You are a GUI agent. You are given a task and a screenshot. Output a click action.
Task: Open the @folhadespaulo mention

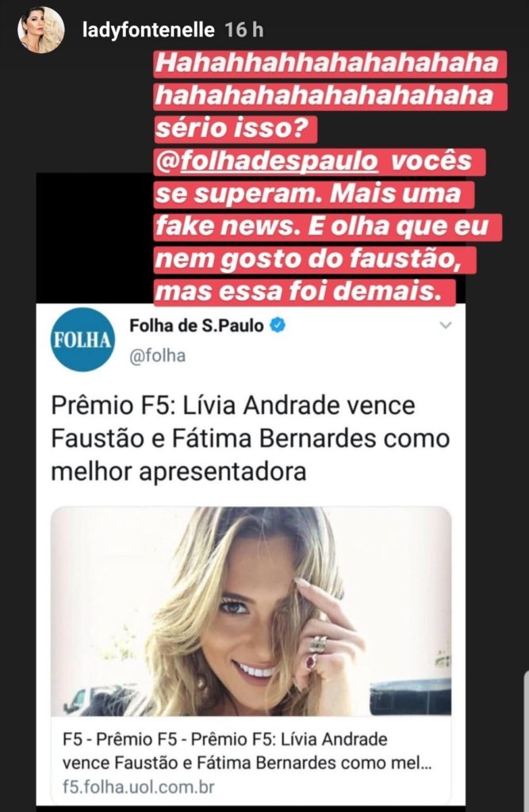[x=266, y=161]
